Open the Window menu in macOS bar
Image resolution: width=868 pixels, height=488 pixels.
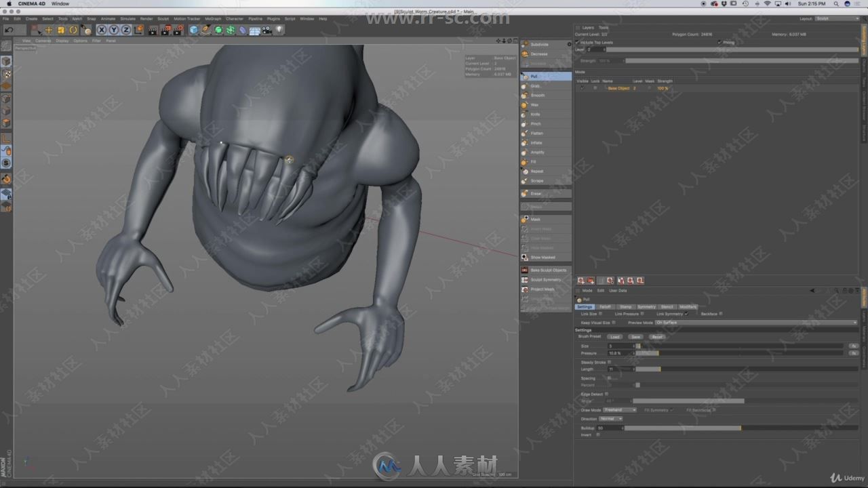tap(60, 3)
